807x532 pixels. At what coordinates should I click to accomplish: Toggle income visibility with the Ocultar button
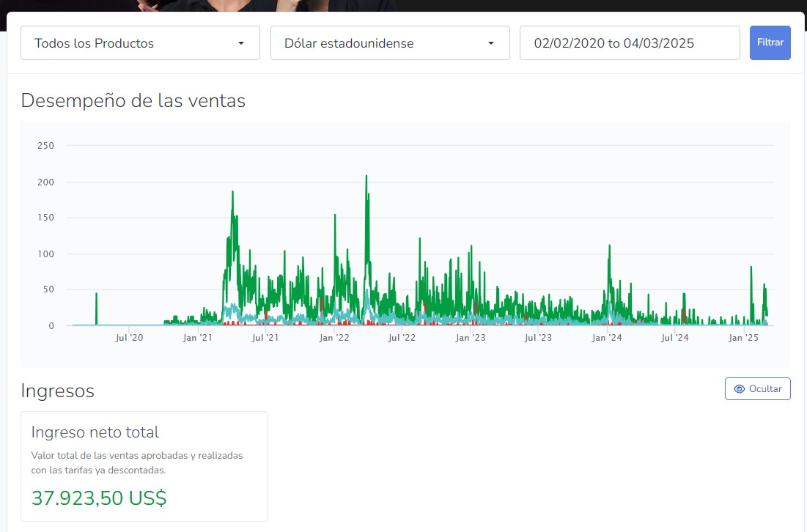pyautogui.click(x=757, y=389)
